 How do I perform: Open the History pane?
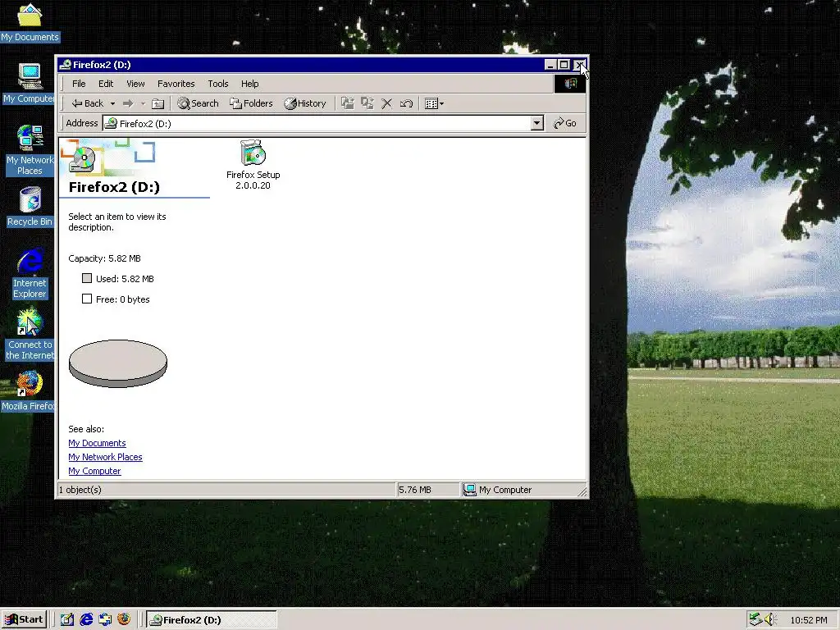305,103
